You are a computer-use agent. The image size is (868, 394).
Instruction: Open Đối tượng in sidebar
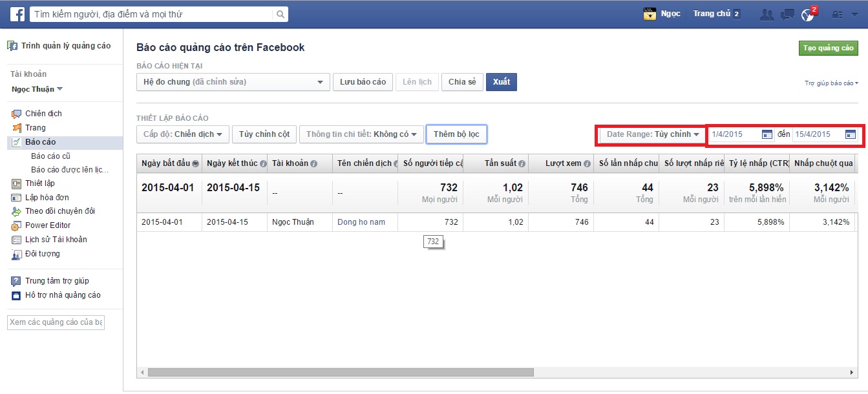(x=43, y=254)
